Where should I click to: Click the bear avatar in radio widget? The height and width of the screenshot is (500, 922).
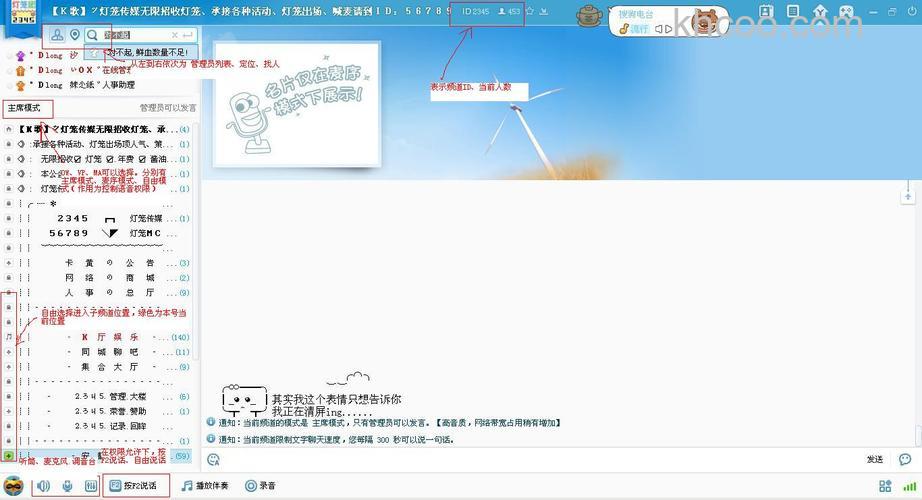pyautogui.click(x=705, y=21)
